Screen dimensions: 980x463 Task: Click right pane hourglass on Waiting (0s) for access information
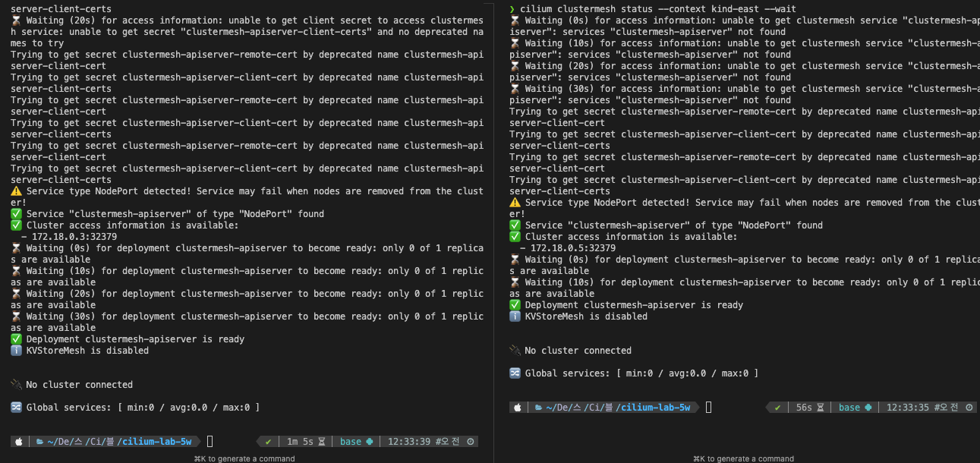pos(515,20)
